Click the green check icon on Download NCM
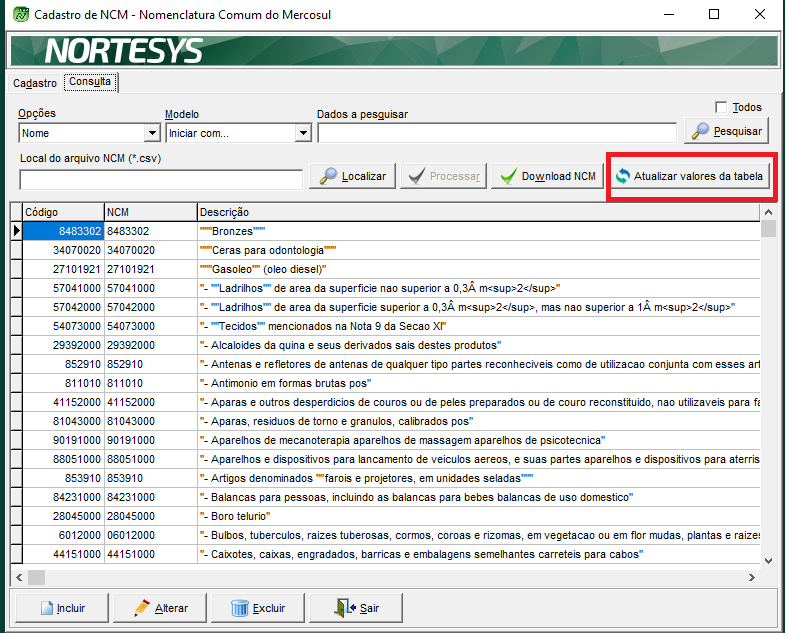 coord(509,177)
